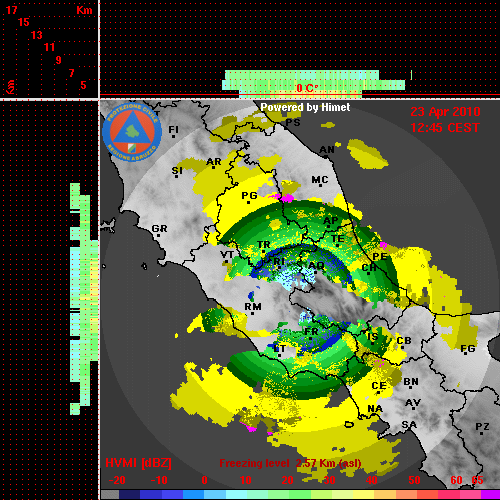Screen dimensions: 500x500
Task: Click the AN city label on the coast
Action: tap(327, 150)
